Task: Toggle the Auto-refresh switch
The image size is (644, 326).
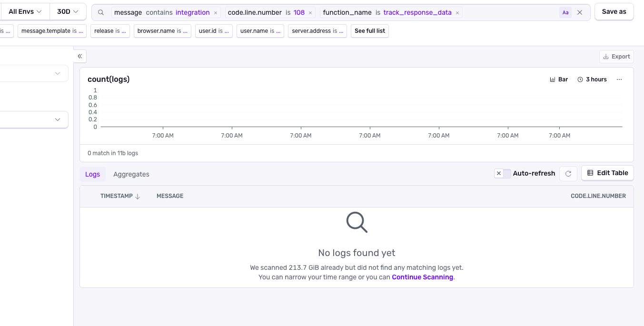Action: [502, 173]
